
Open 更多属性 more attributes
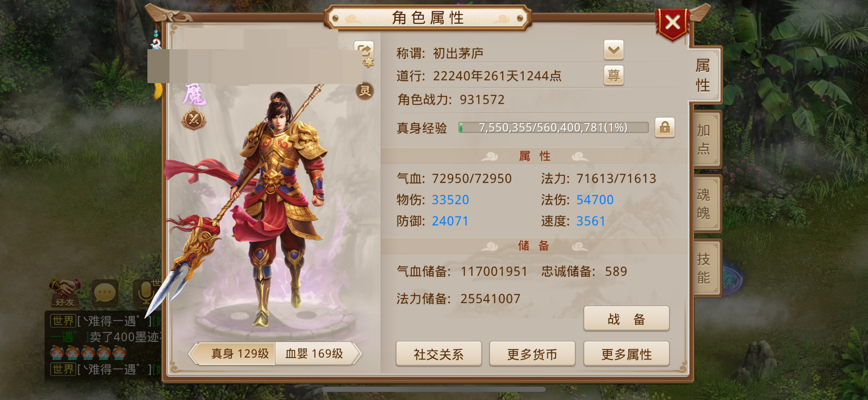[x=626, y=354]
